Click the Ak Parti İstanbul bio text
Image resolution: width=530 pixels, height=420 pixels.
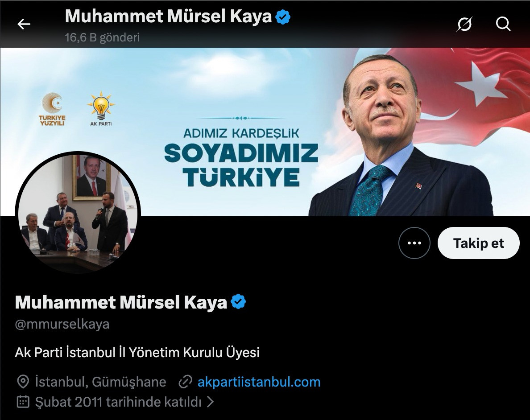click(x=137, y=352)
